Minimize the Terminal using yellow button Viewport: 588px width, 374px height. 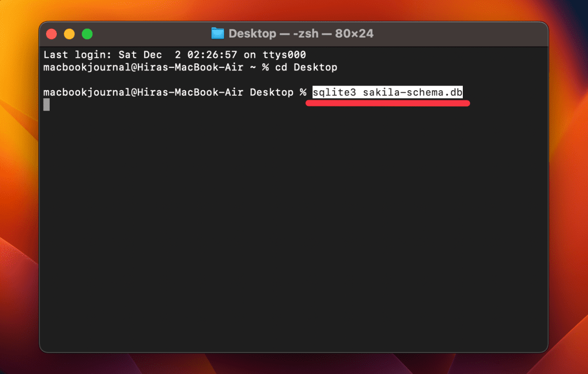click(69, 34)
